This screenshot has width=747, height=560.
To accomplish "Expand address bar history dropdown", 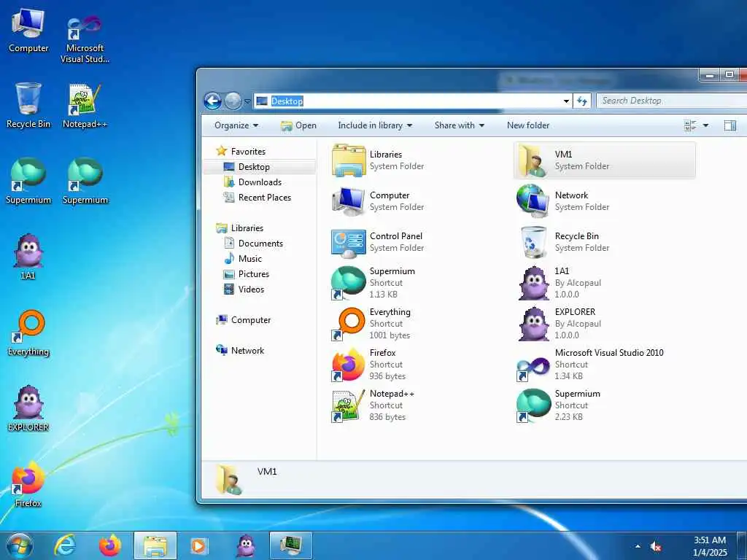I will coord(566,101).
